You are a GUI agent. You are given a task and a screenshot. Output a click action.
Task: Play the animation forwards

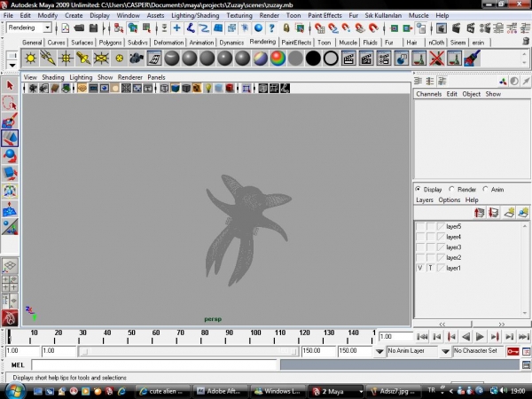tap(480, 337)
